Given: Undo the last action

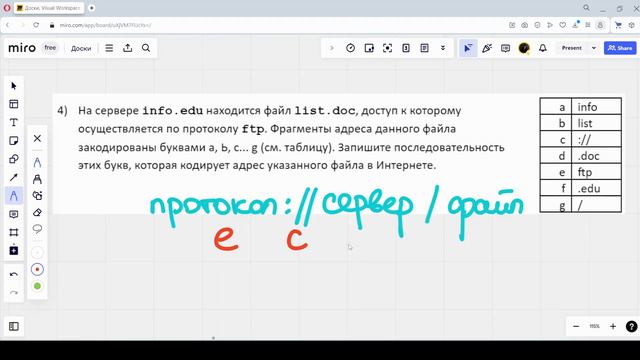Looking at the screenshot, I should click(14, 274).
